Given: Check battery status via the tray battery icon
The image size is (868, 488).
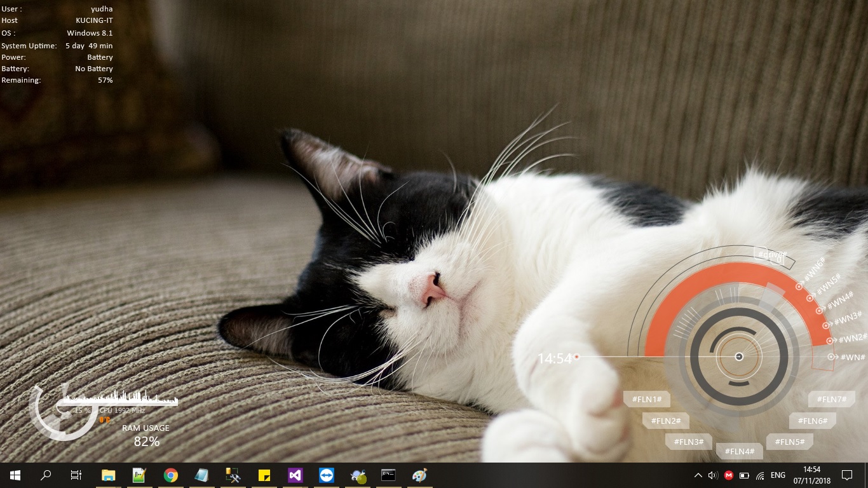Looking at the screenshot, I should click(743, 475).
